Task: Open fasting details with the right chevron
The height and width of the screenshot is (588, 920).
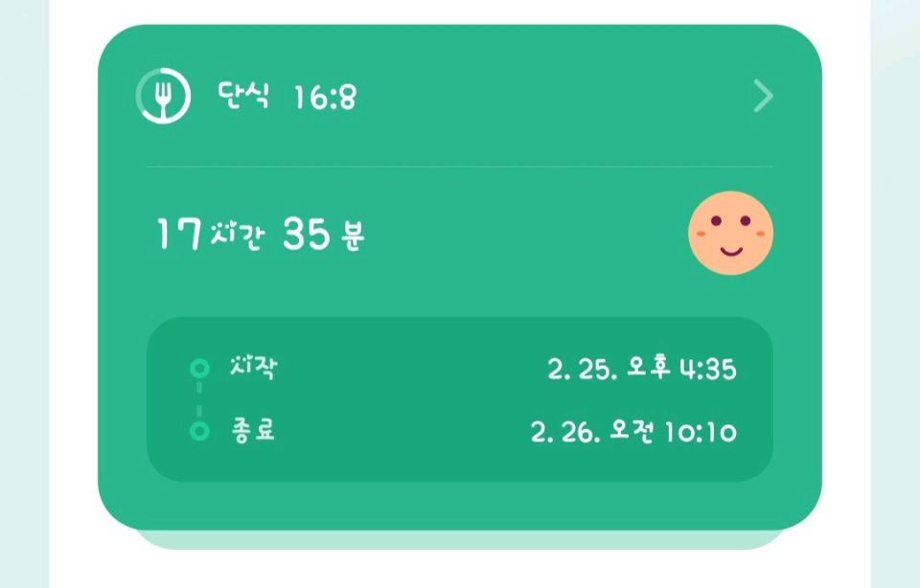Action: 763,97
